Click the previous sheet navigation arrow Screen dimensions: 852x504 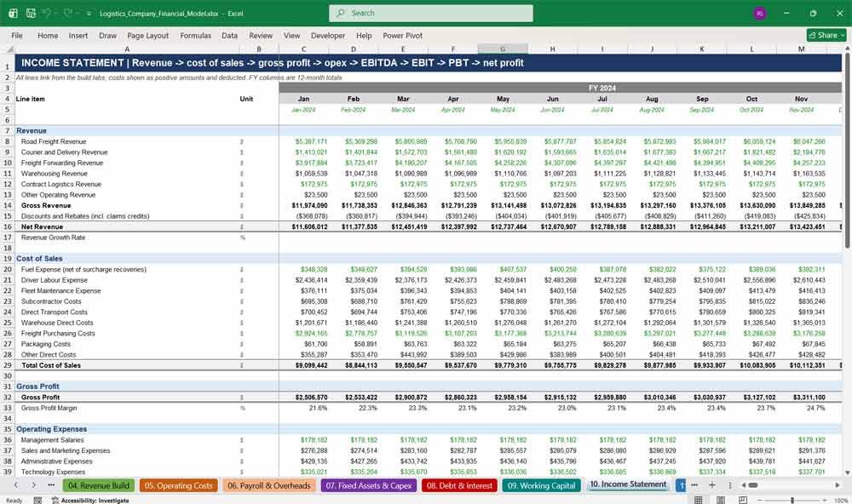[16, 485]
